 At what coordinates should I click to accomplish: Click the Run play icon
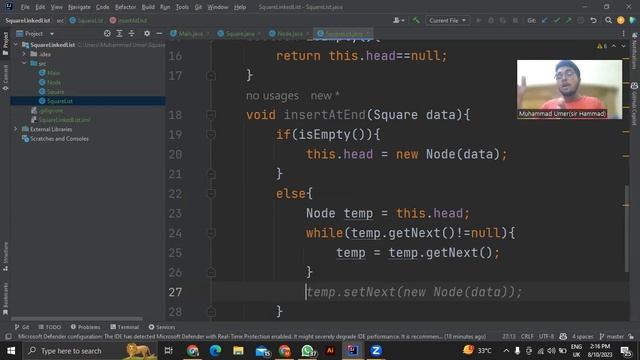(x=479, y=20)
